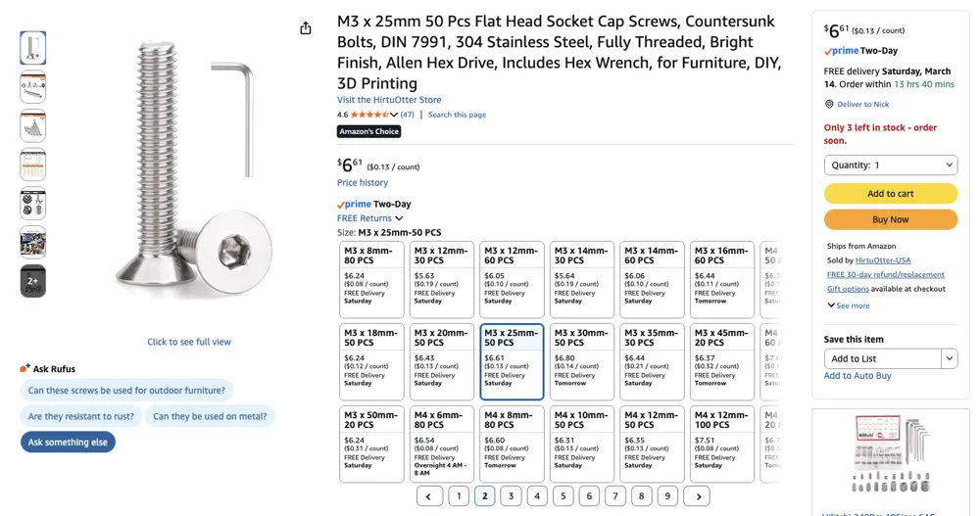980x516 pixels.
Task: Open the Quantity dropdown
Action: [x=891, y=164]
